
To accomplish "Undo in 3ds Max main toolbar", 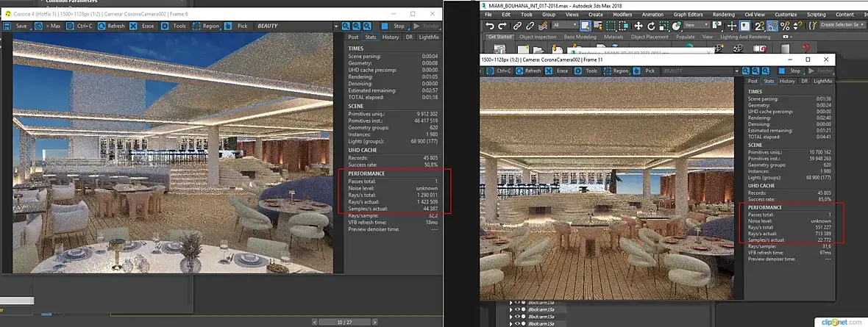I will coord(489,26).
